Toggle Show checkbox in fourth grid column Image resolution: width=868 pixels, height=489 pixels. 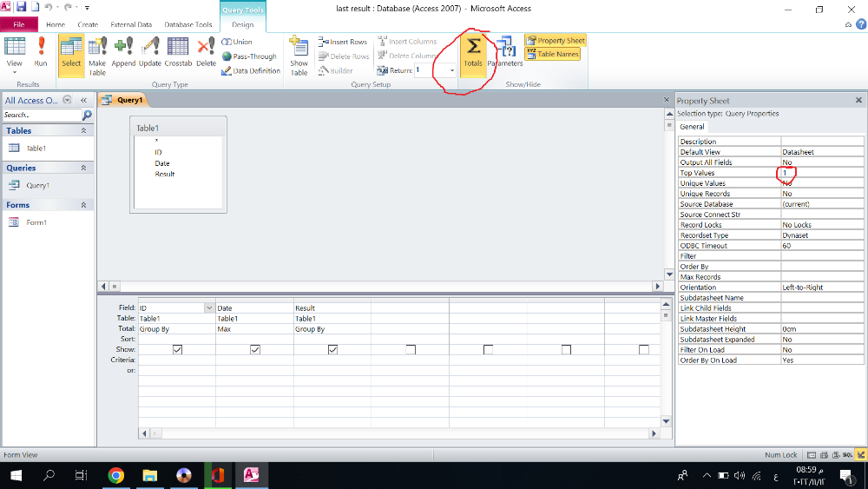pyautogui.click(x=411, y=349)
